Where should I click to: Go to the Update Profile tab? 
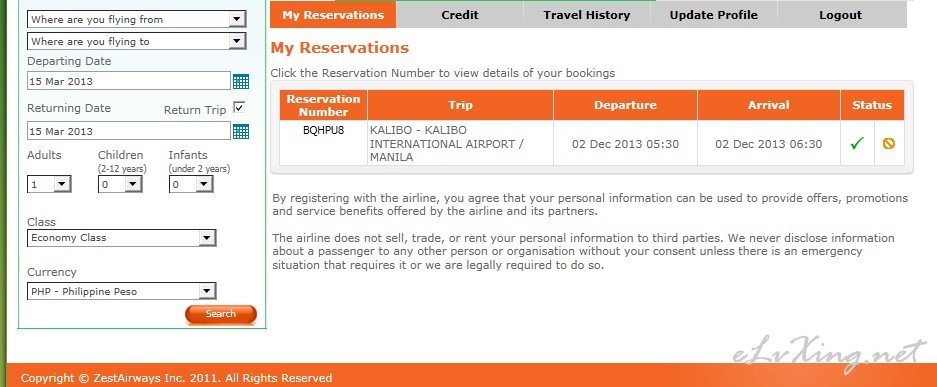pos(714,15)
